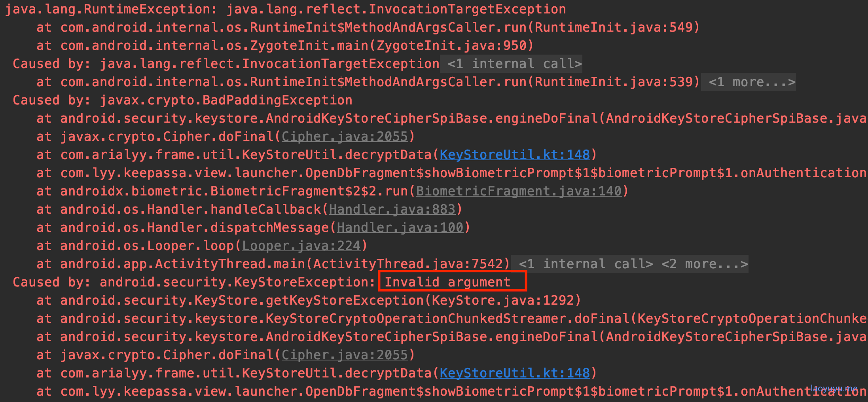Image resolution: width=868 pixels, height=402 pixels.
Task: Click the 'Handler.handleCallback' frame text
Action: pos(249,209)
